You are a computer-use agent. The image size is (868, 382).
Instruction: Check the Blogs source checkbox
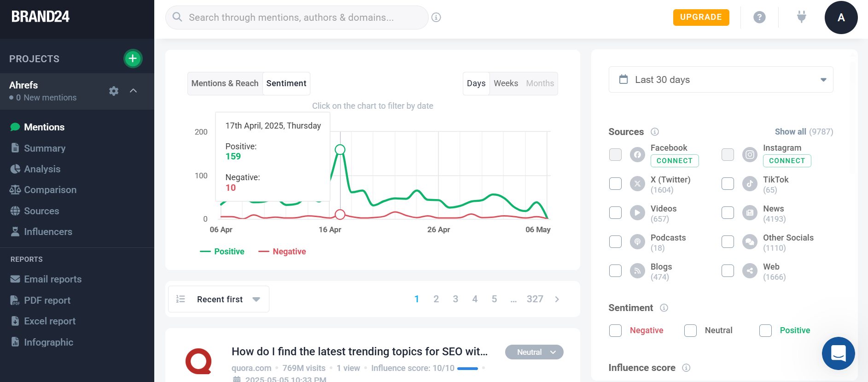click(x=615, y=271)
